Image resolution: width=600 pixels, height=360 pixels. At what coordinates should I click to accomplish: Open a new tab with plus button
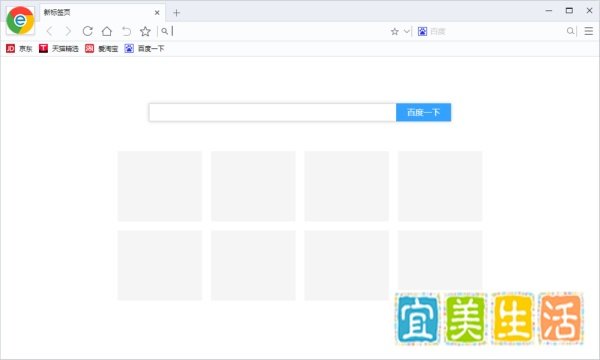[176, 13]
